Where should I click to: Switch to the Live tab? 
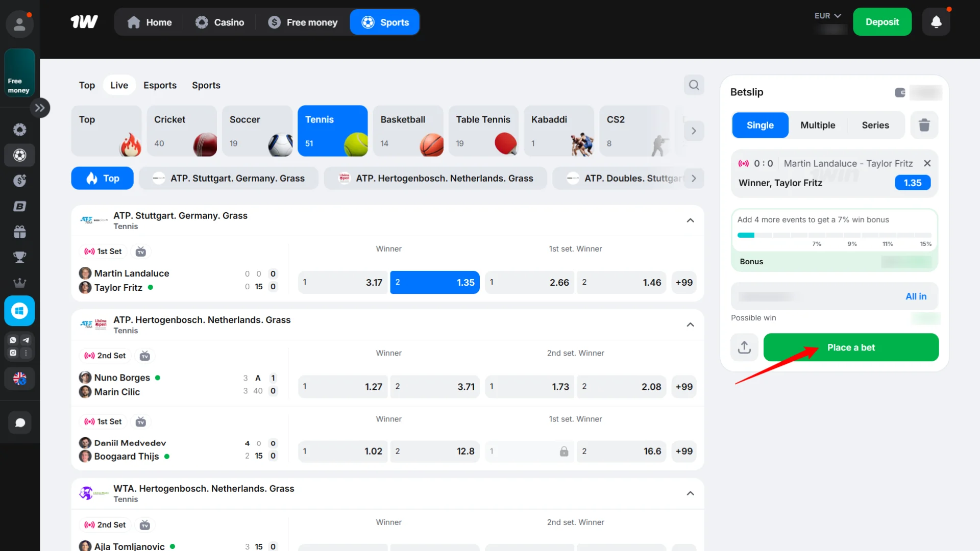pyautogui.click(x=119, y=85)
